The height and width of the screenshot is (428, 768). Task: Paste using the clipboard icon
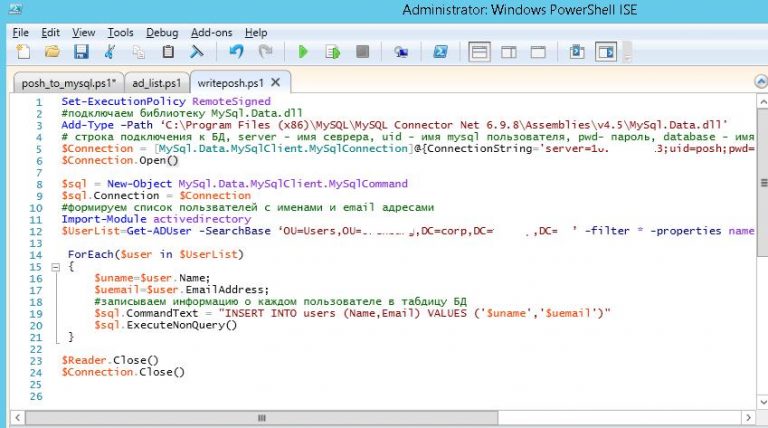tap(168, 52)
